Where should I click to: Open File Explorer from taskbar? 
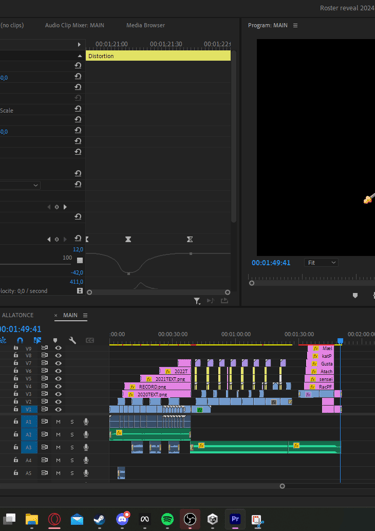pyautogui.click(x=32, y=519)
